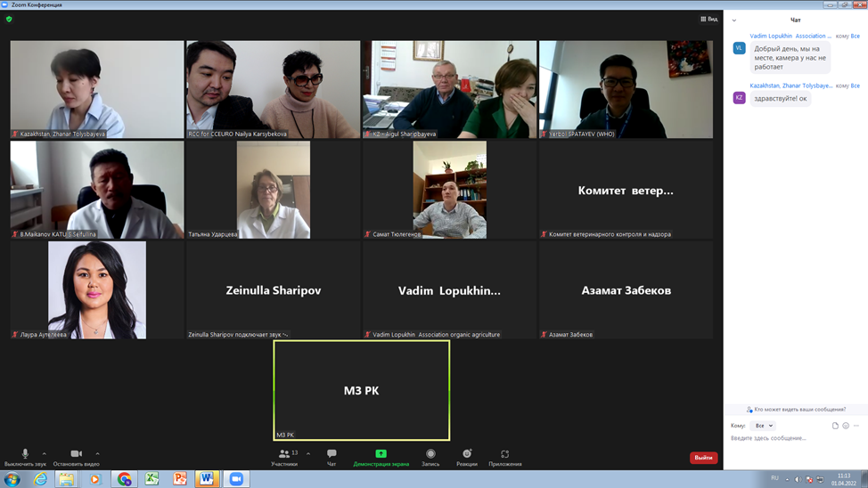Open the system volume tray icon
The height and width of the screenshot is (488, 868).
coord(798,479)
